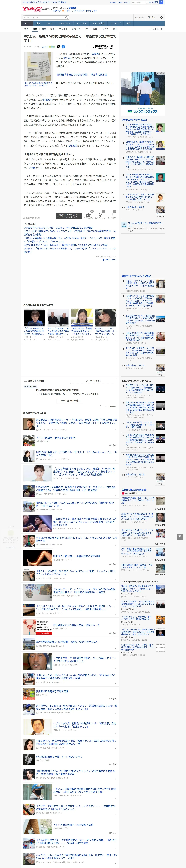Dismiss the 野口健さん recommended article with x
This screenshot has width=186, height=868.
click(x=115, y=430)
